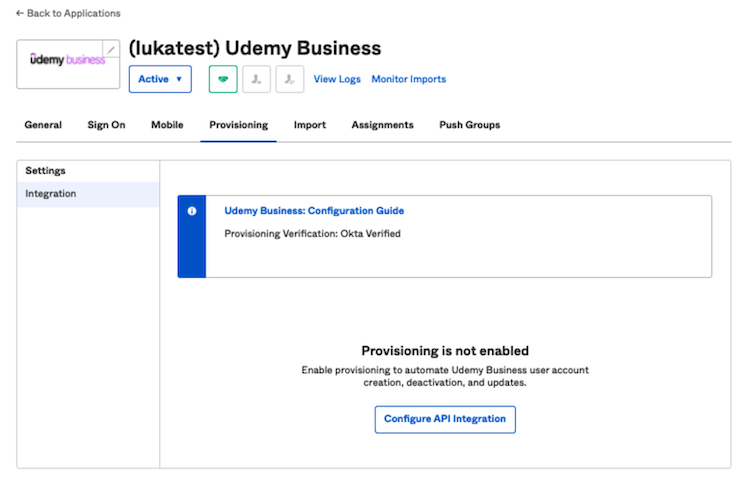The image size is (750, 483).
Task: Open the Import tab
Action: pos(309,125)
